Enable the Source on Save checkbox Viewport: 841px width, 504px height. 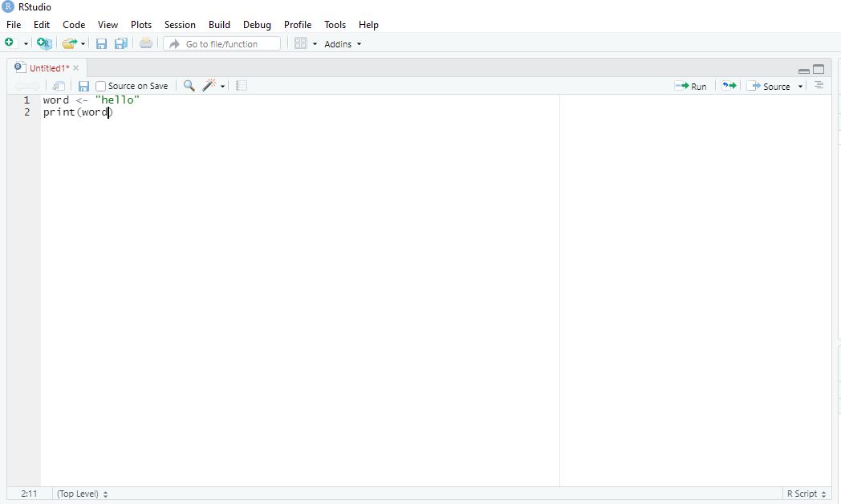pos(101,87)
